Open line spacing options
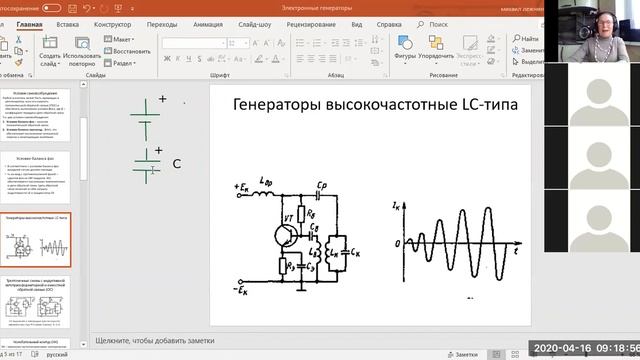 tap(359, 43)
